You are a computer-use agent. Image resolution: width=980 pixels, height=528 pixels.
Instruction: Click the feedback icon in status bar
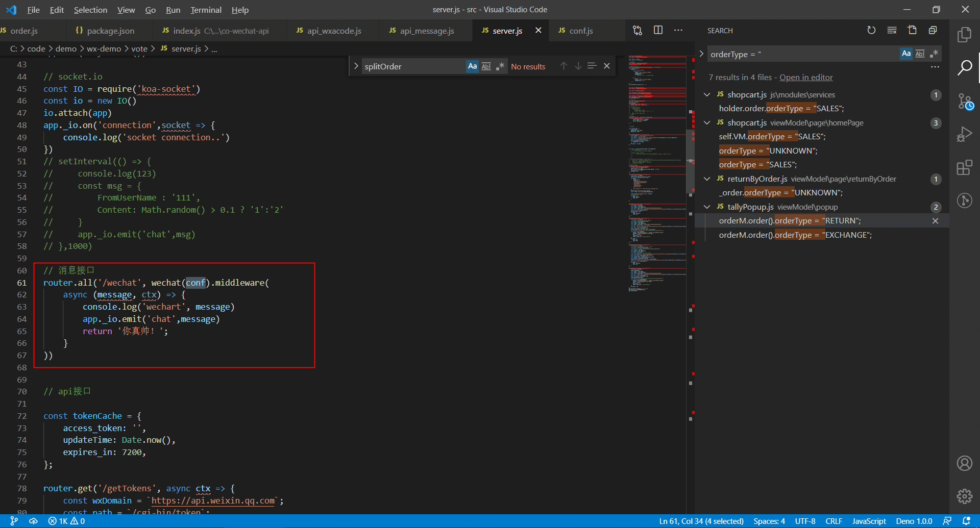click(x=947, y=521)
